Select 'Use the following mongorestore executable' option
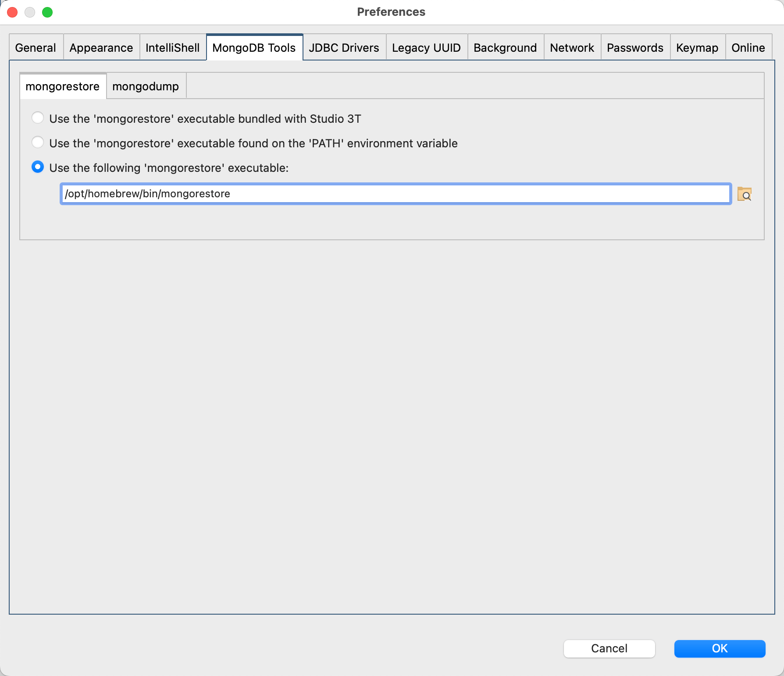 38,167
